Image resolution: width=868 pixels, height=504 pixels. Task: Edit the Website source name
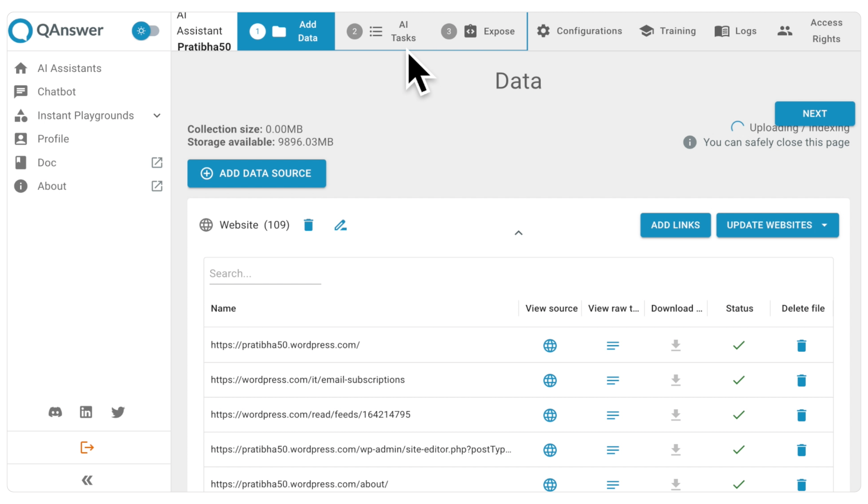pyautogui.click(x=340, y=225)
